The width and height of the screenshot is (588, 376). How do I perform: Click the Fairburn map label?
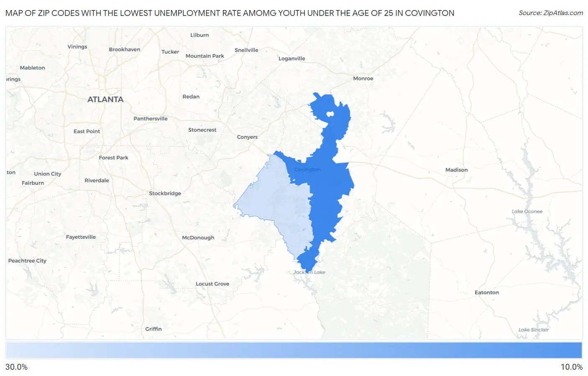[33, 183]
